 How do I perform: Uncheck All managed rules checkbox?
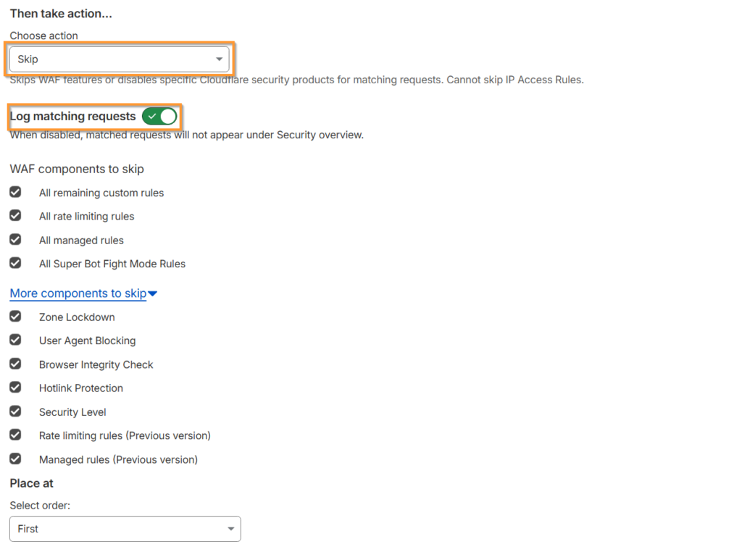click(x=15, y=240)
